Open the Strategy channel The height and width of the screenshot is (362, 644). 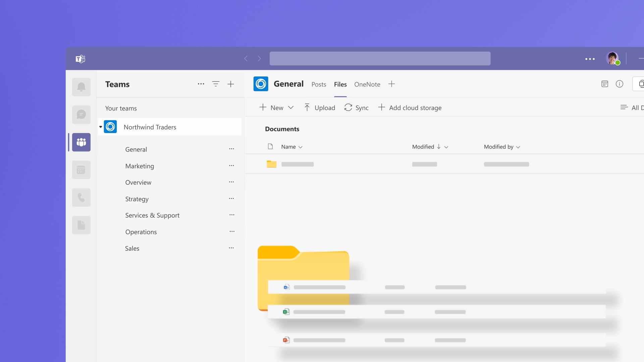tap(137, 199)
